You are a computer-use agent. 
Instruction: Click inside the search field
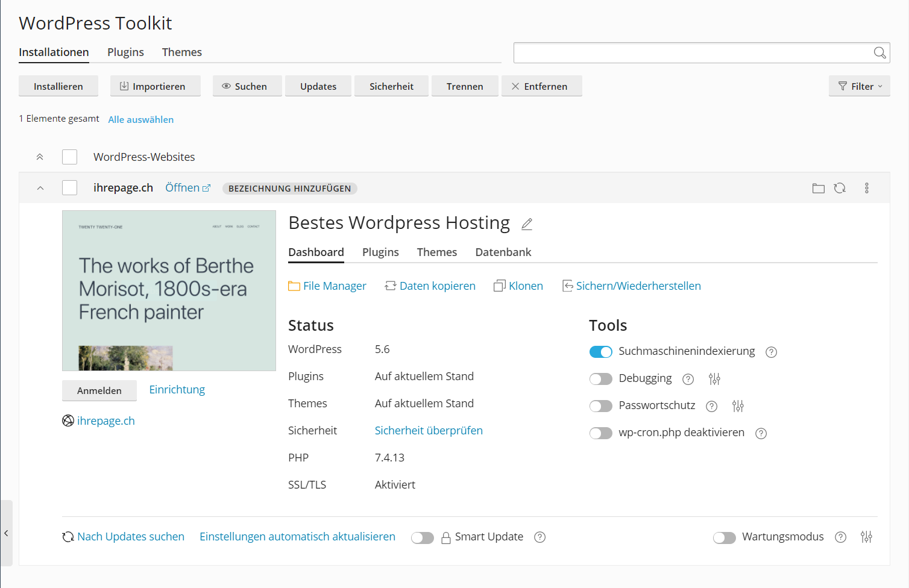693,52
